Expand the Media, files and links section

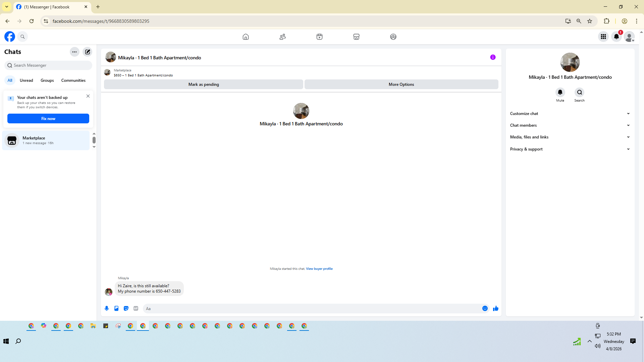(570, 137)
